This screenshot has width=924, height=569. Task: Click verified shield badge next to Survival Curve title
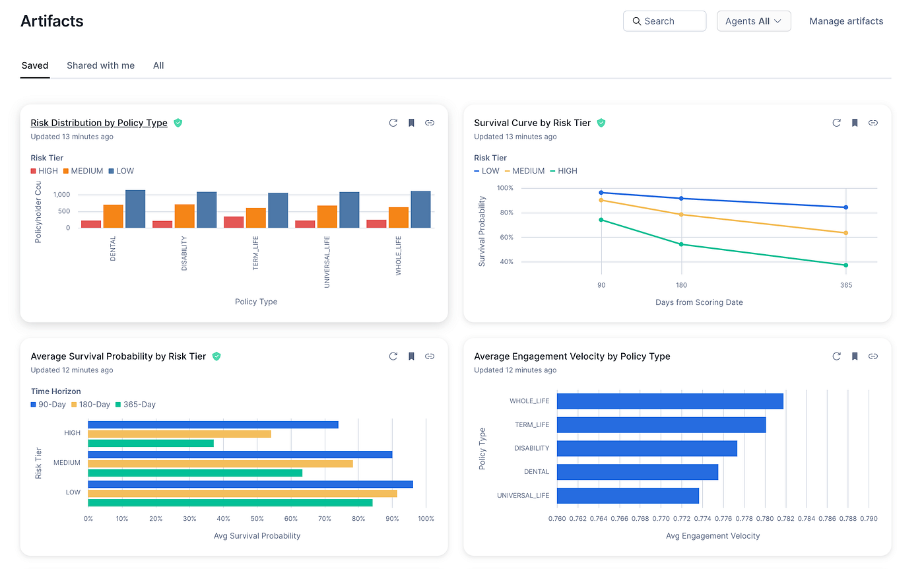[601, 123]
